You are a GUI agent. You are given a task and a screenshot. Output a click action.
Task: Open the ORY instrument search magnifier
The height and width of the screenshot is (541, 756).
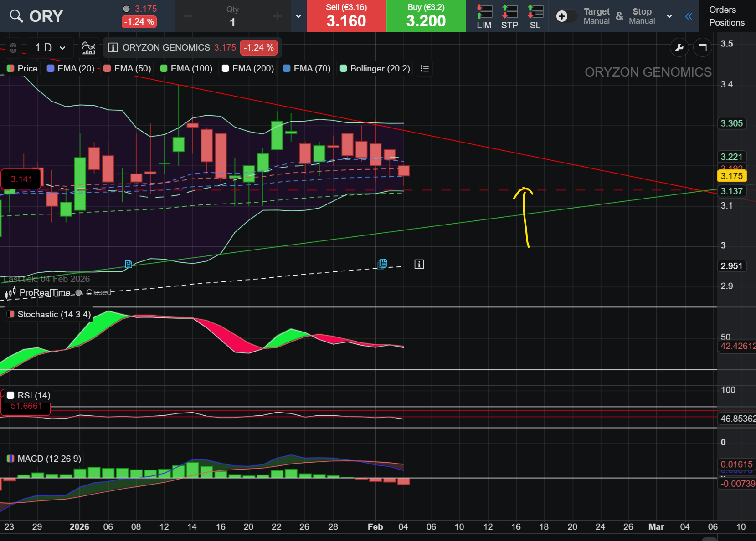click(16, 16)
